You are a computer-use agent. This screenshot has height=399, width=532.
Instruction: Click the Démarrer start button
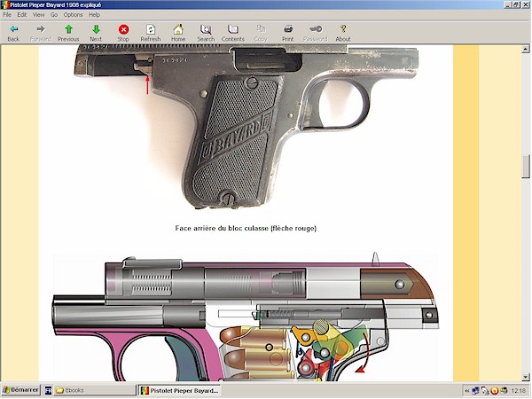[x=20, y=390]
